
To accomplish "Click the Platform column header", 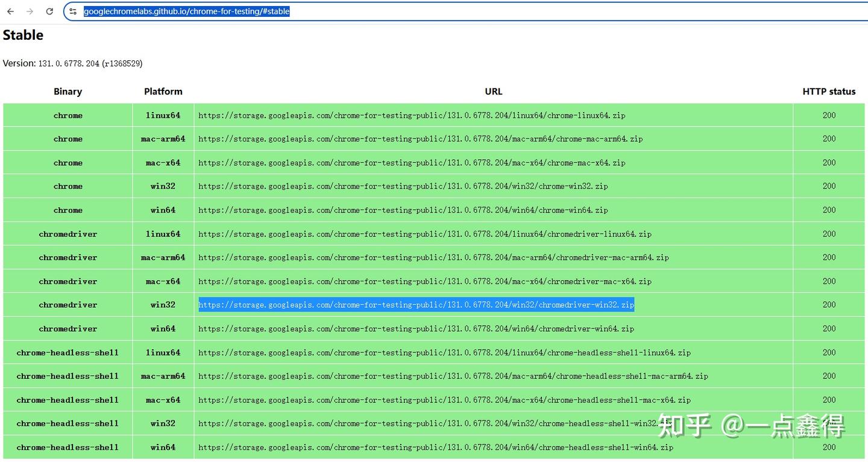I will [163, 92].
